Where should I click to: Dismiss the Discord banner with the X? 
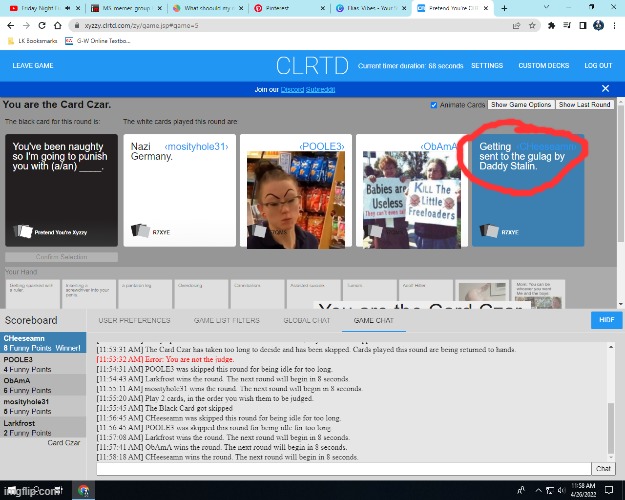point(605,89)
